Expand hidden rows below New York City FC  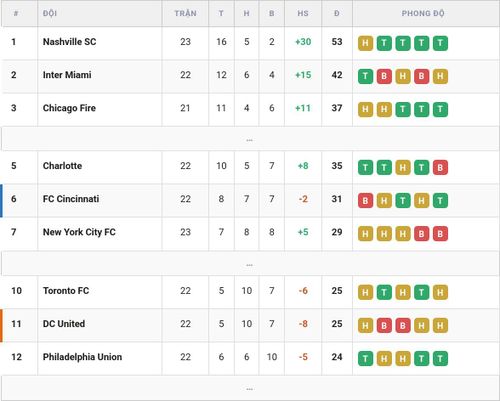coord(250,264)
